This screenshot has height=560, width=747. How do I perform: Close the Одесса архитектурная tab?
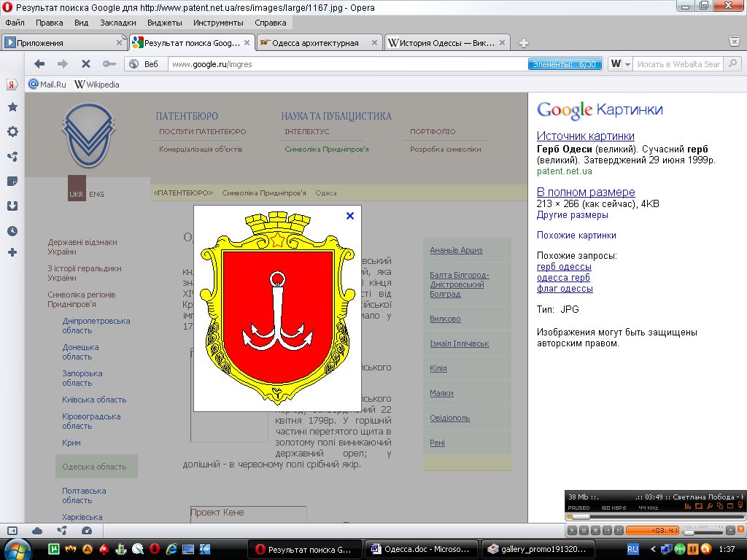pos(374,43)
